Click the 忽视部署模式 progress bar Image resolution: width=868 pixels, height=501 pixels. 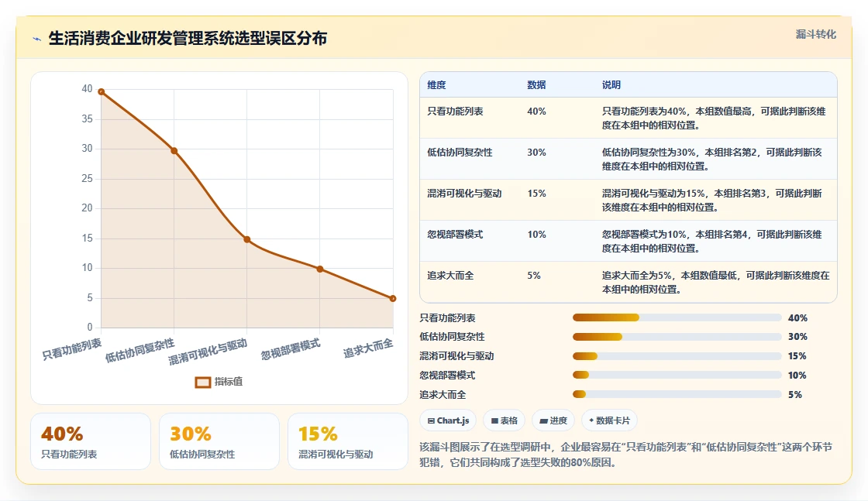[x=677, y=375]
